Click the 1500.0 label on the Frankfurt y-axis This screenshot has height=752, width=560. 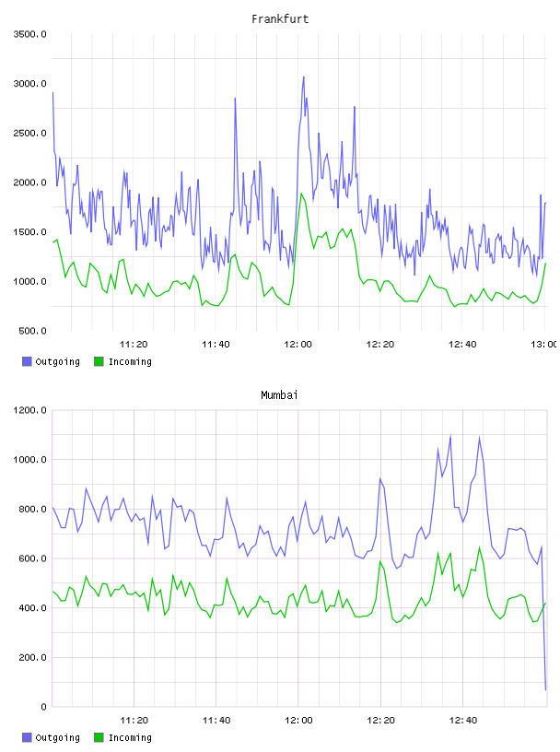[x=29, y=231]
